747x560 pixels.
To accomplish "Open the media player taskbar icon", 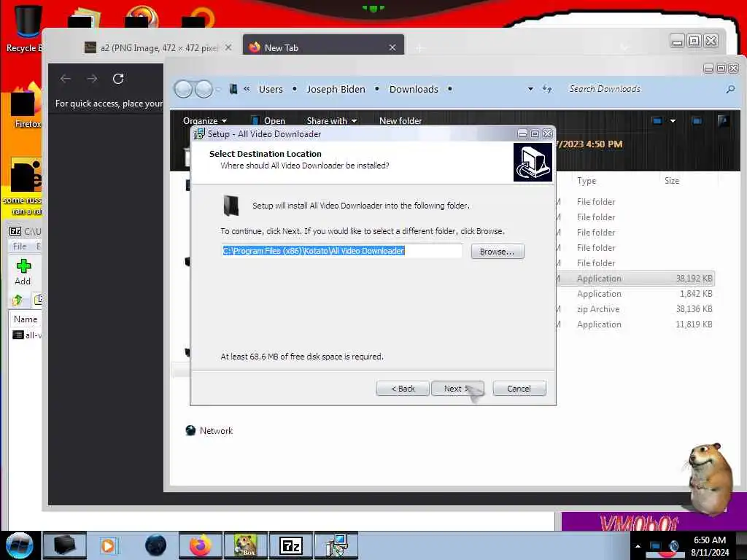I will click(x=108, y=545).
